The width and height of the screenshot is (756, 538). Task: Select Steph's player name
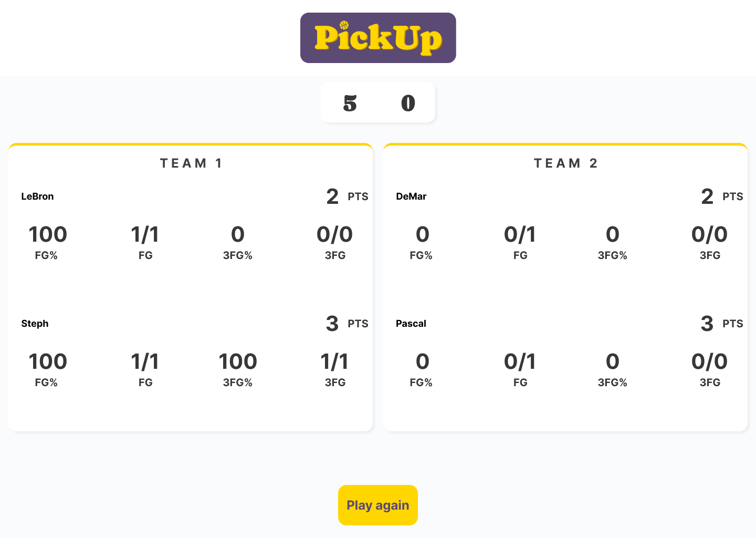click(35, 324)
